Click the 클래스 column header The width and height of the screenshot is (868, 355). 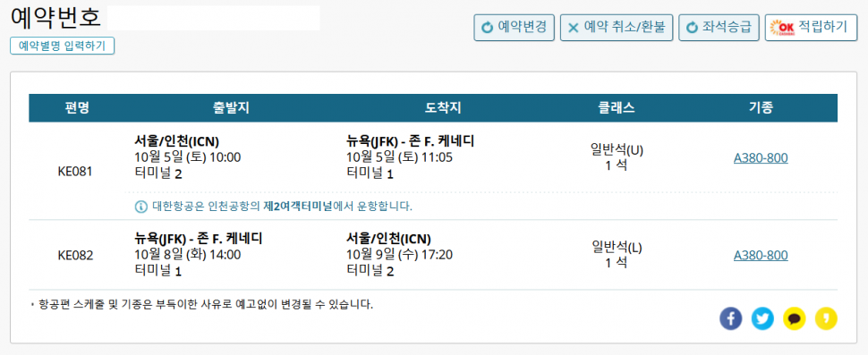tap(616, 108)
